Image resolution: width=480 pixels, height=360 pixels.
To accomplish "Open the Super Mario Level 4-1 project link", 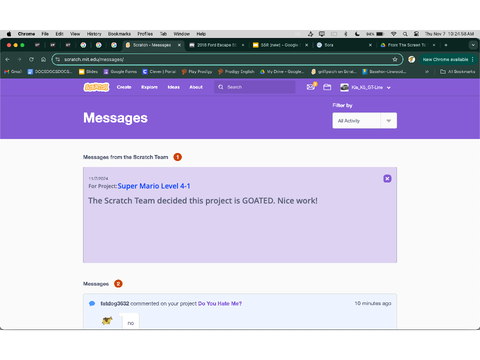I will [x=154, y=186].
